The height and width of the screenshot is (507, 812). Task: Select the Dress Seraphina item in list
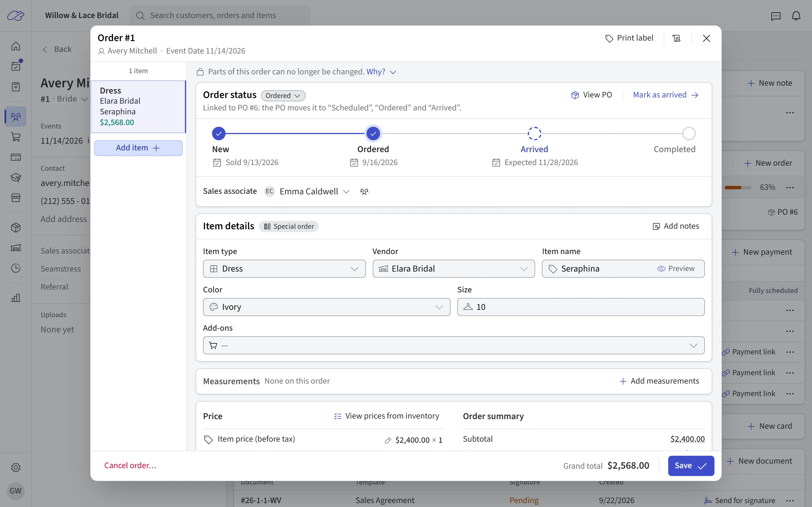pyautogui.click(x=138, y=107)
